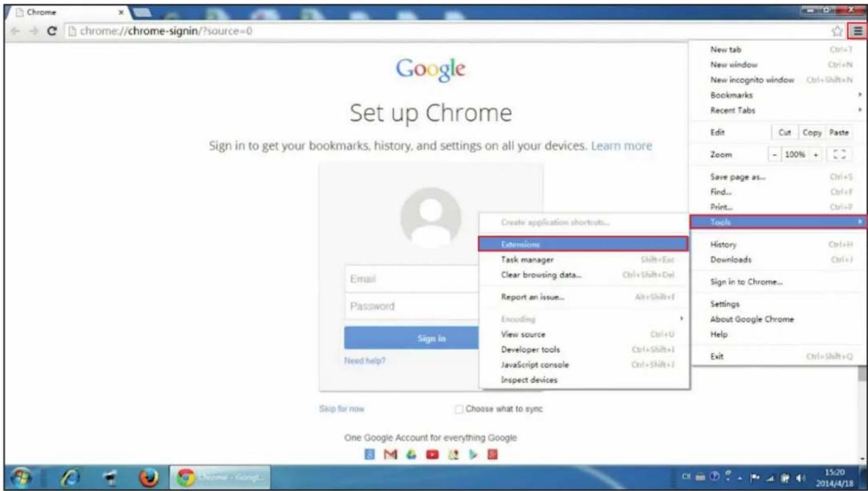Open the Windows Start button
This screenshot has height=491, width=868.
pyautogui.click(x=22, y=478)
